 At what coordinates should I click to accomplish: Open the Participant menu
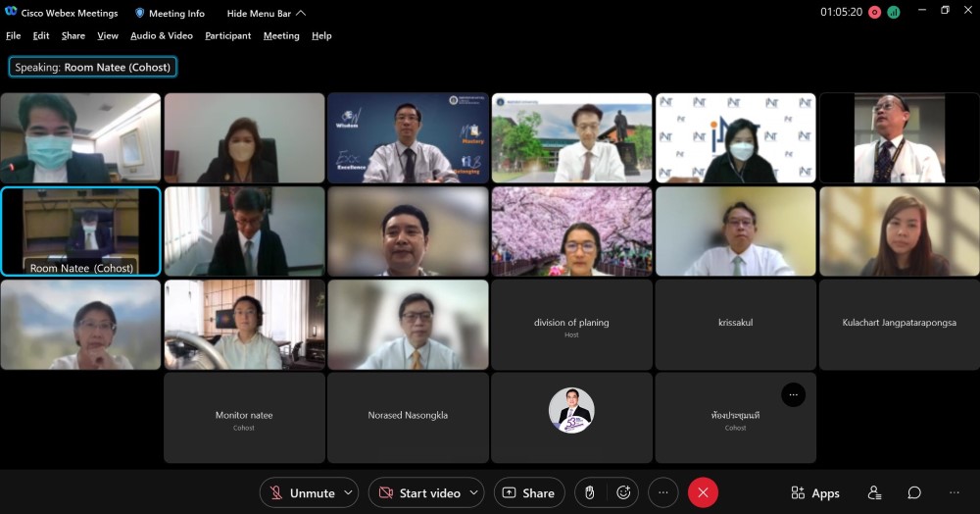(x=227, y=35)
